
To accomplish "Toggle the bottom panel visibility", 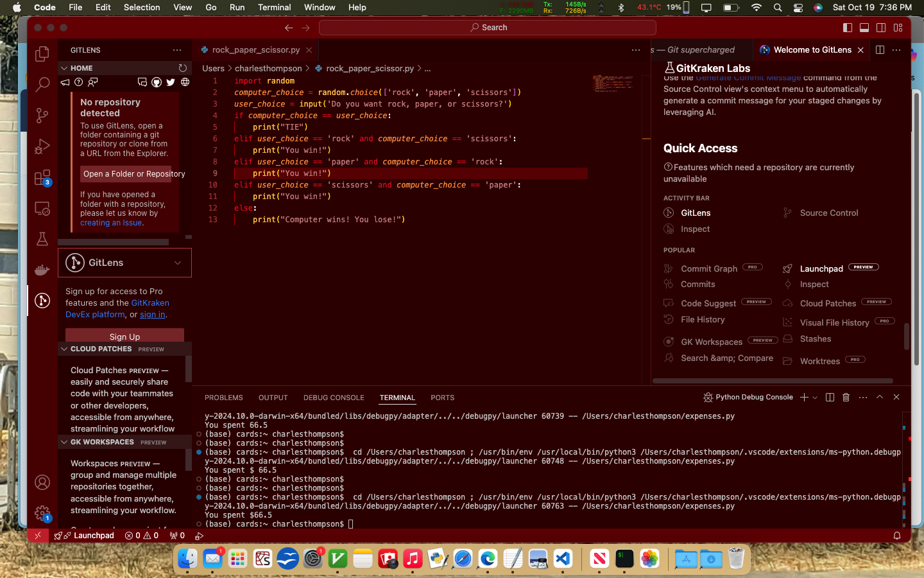I will pyautogui.click(x=864, y=28).
